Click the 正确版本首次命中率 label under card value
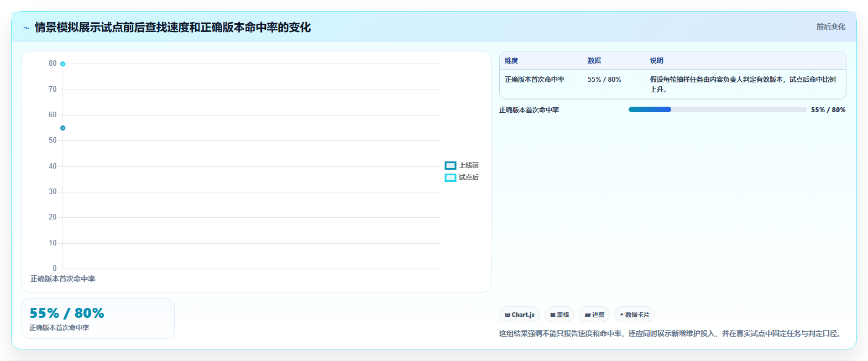The image size is (868, 361). coord(59,328)
